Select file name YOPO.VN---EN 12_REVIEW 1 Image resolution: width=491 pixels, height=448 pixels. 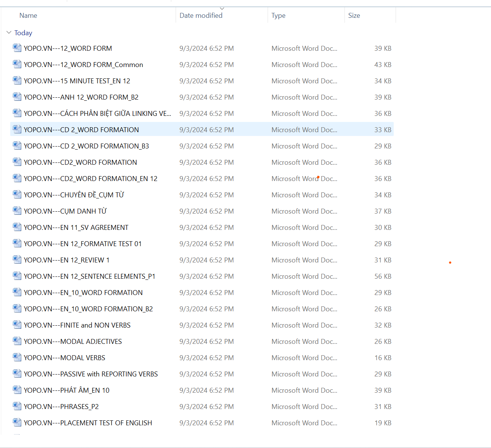67,260
